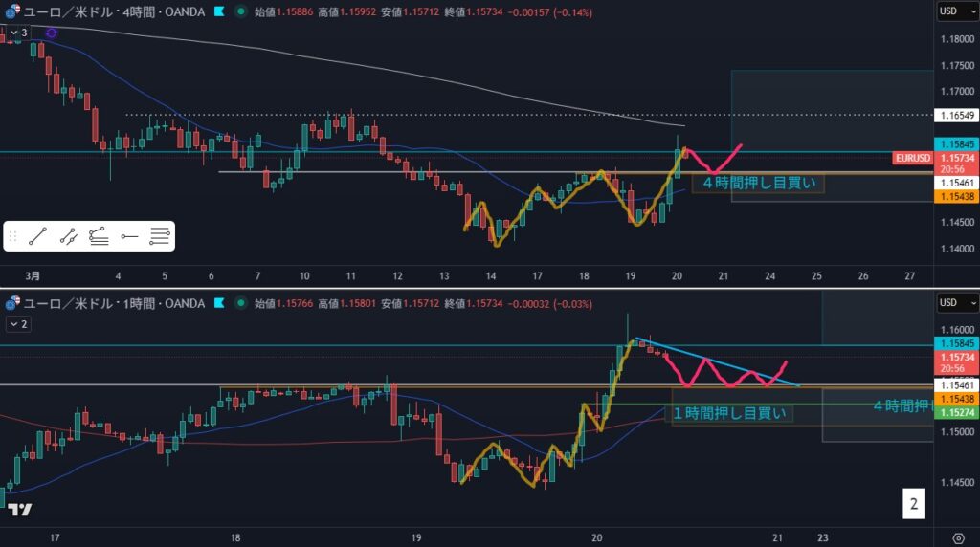Select the Horizontal Ray tool
Viewport: 980px width, 547px height.
(x=129, y=236)
